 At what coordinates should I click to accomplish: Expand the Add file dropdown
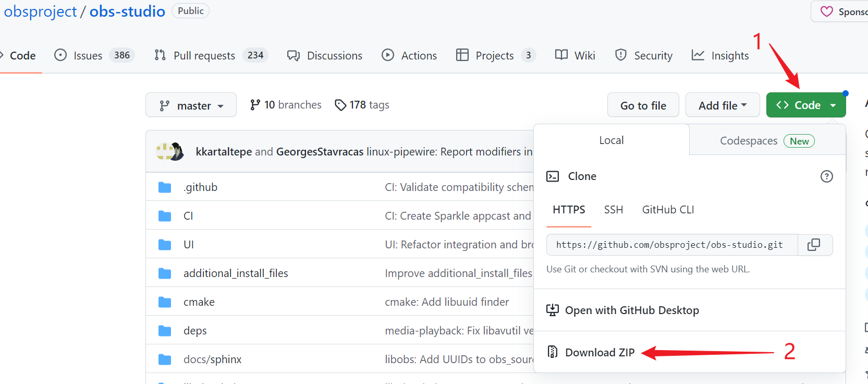tap(723, 105)
